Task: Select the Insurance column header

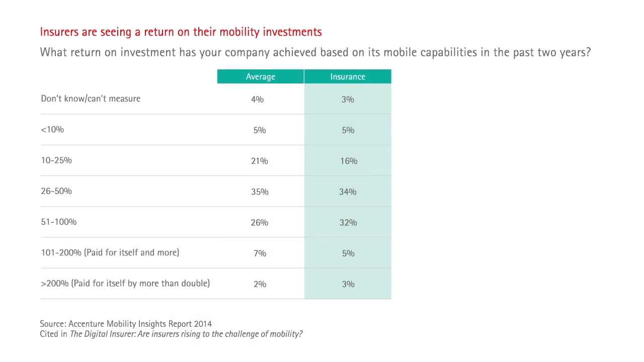Action: pyautogui.click(x=348, y=76)
